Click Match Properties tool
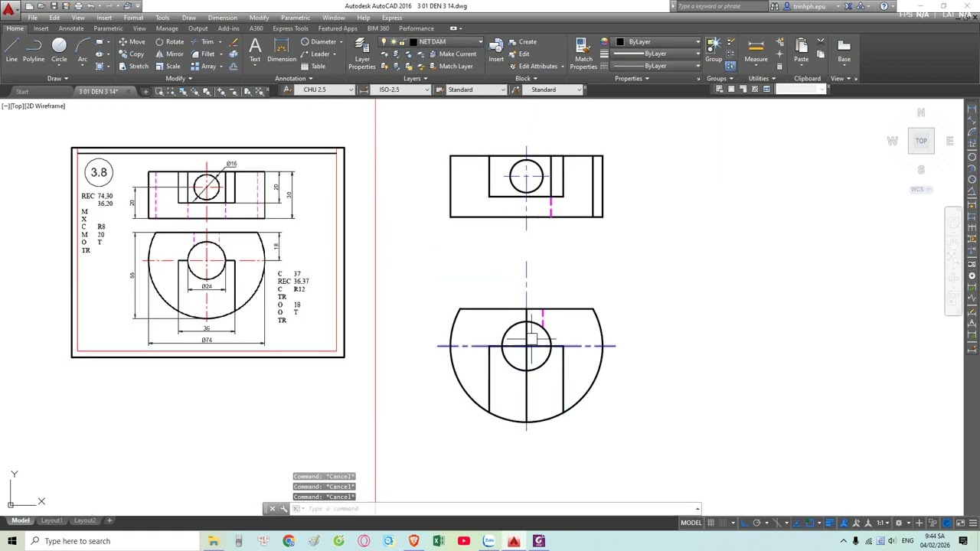The width and height of the screenshot is (980, 551). [x=583, y=54]
